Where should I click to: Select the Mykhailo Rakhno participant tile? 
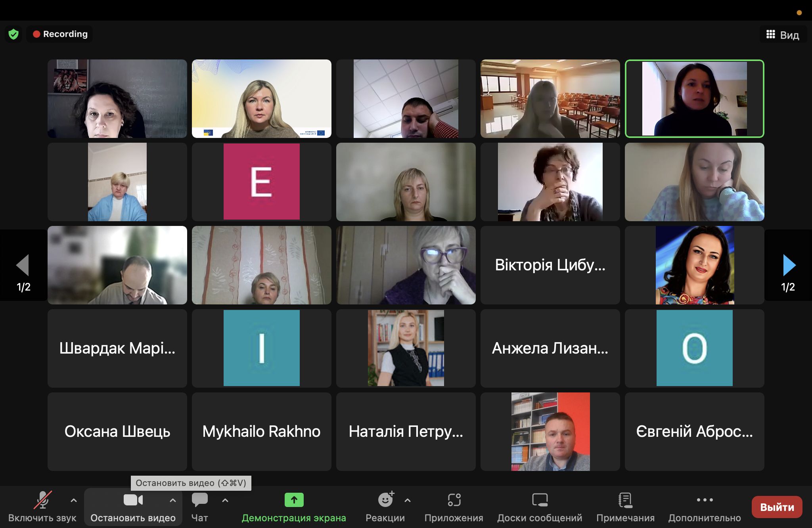pyautogui.click(x=261, y=431)
